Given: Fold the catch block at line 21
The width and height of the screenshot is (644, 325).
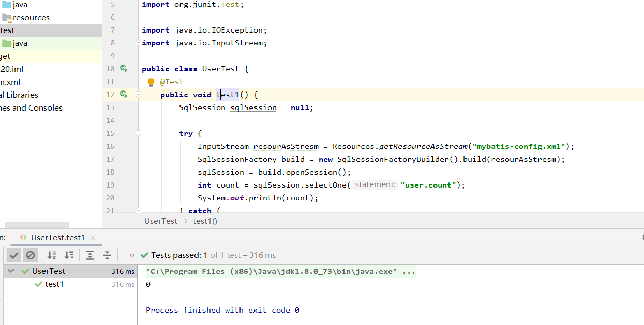Looking at the screenshot, I should coord(138,210).
